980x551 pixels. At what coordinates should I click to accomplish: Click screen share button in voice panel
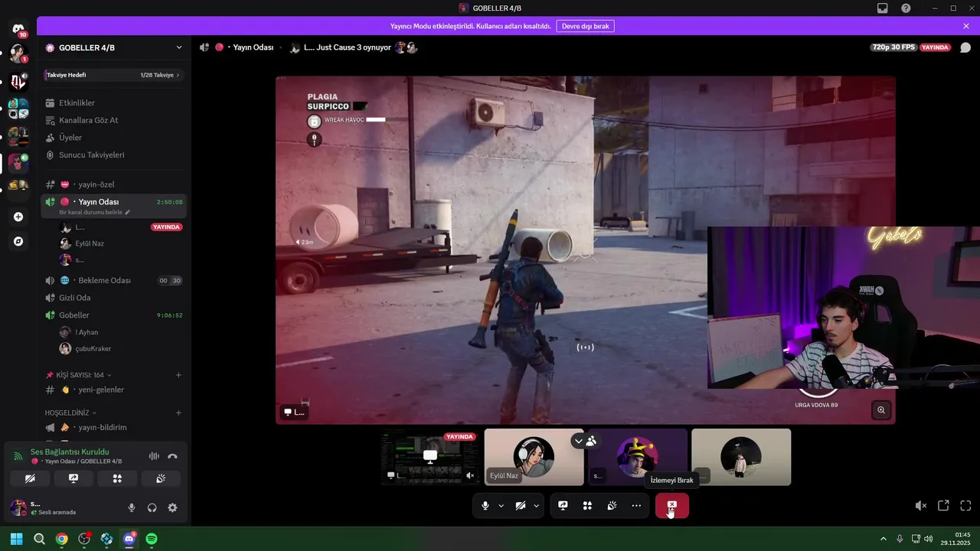[73, 478]
